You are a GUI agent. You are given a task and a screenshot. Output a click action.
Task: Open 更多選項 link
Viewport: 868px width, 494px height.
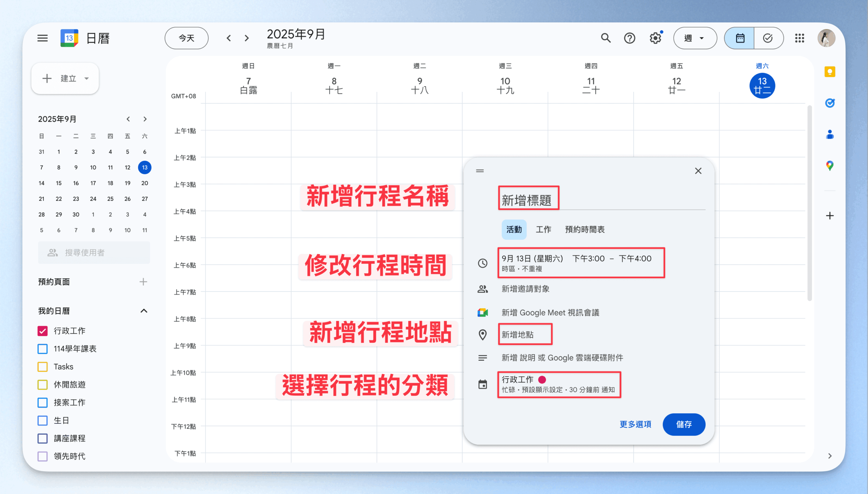[635, 424]
